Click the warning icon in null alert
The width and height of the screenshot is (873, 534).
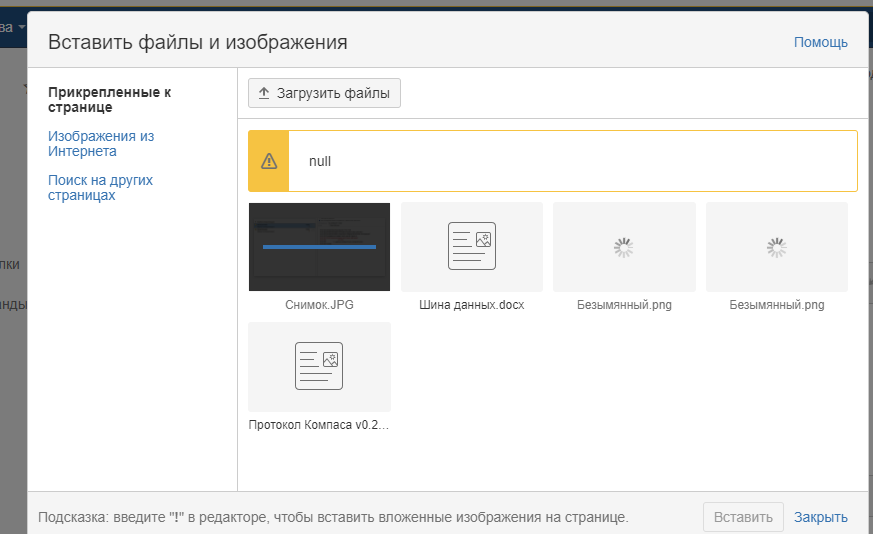coord(269,161)
